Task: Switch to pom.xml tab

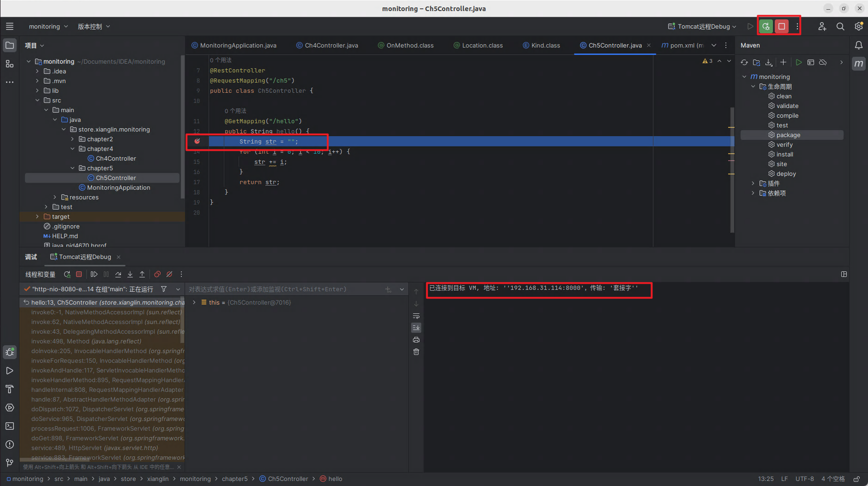Action: tap(683, 45)
